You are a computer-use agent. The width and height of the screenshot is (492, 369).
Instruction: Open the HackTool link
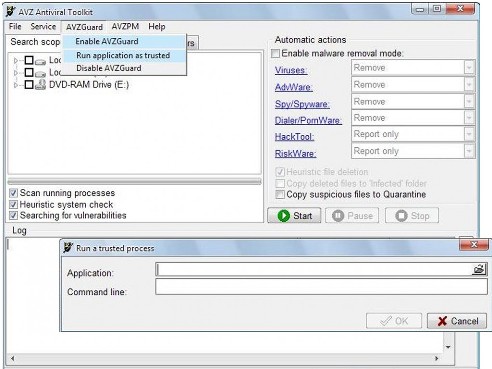[294, 137]
